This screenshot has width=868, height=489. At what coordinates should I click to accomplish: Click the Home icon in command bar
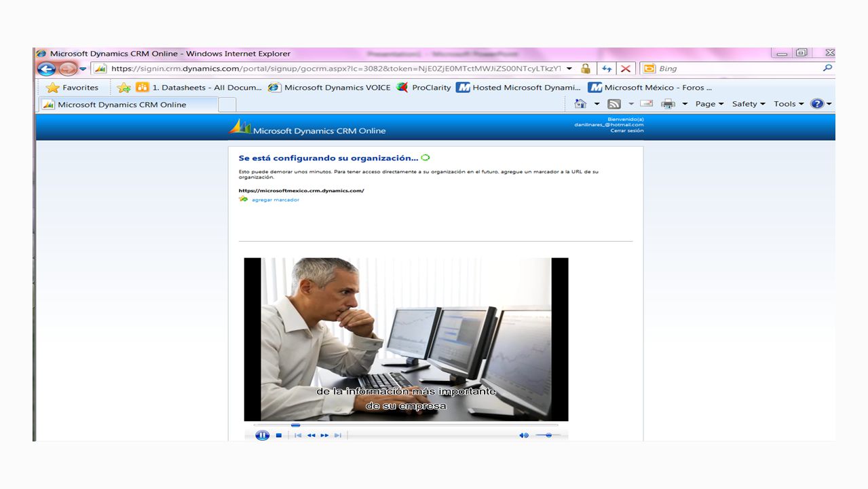(580, 104)
